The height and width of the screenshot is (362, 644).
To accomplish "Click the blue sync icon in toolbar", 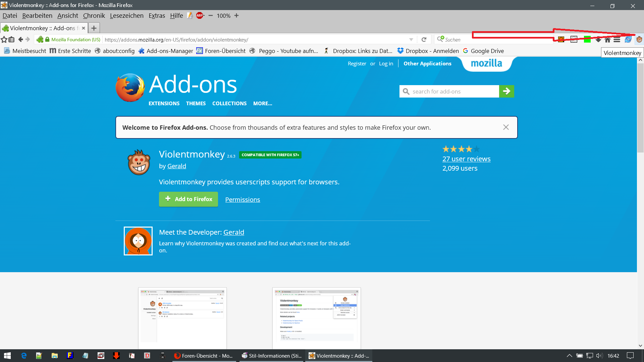I will (x=628, y=40).
